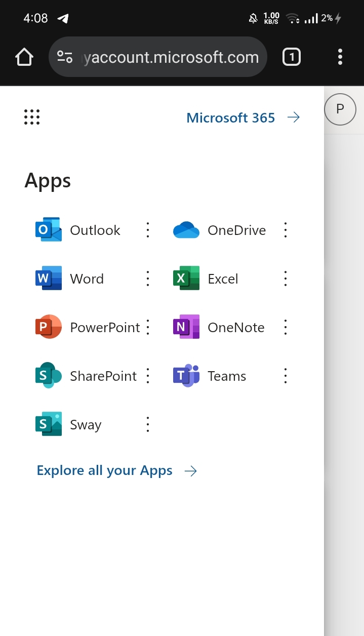Show more options for Excel

pos(286,279)
